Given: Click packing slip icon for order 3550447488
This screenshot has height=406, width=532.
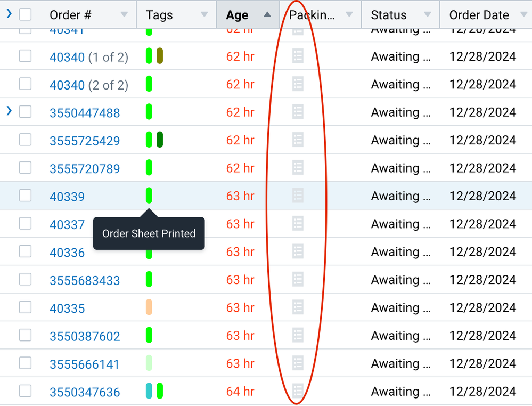Looking at the screenshot, I should click(298, 112).
